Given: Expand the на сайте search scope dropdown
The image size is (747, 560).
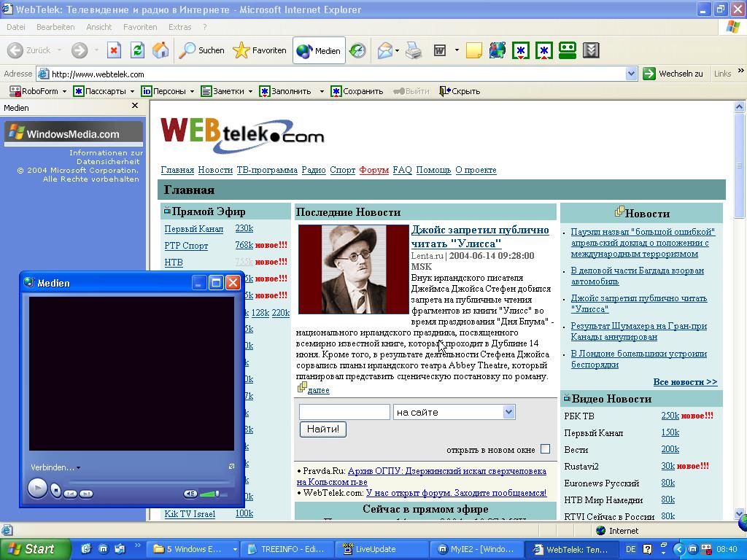Looking at the screenshot, I should coord(508,412).
